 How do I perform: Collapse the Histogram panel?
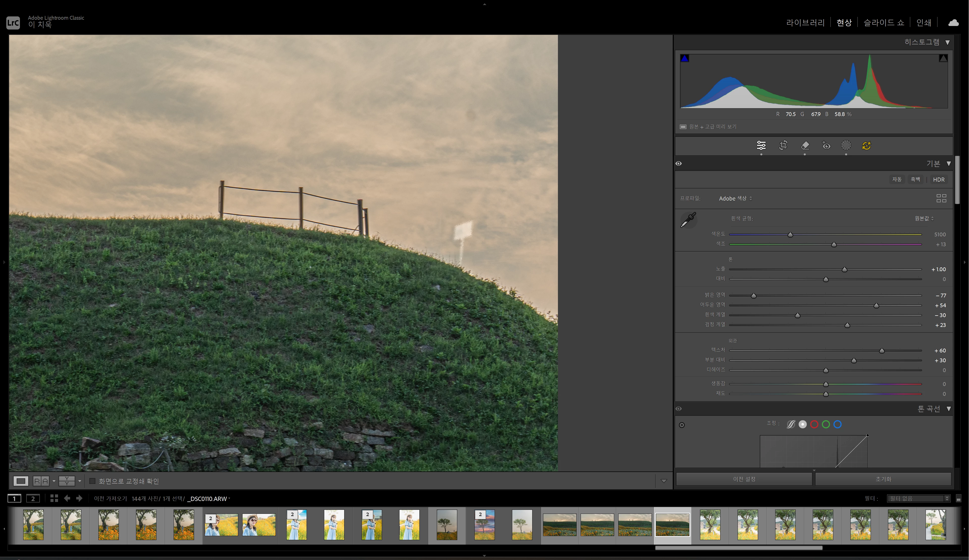[948, 42]
